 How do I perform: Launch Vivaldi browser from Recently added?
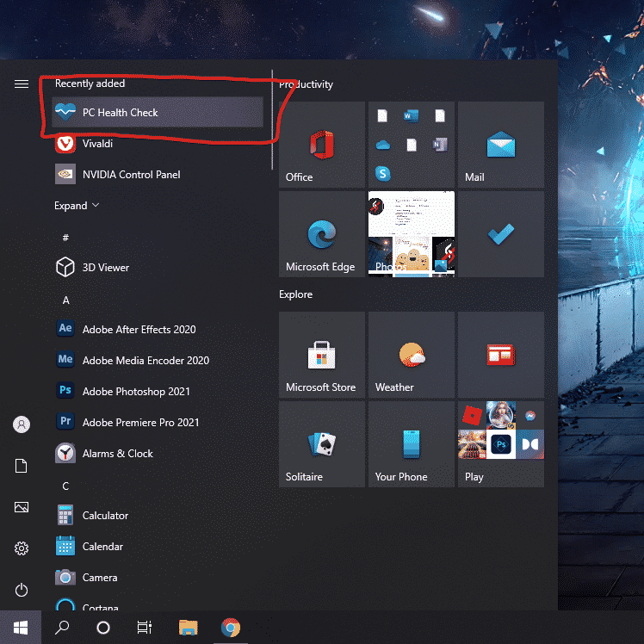158,143
